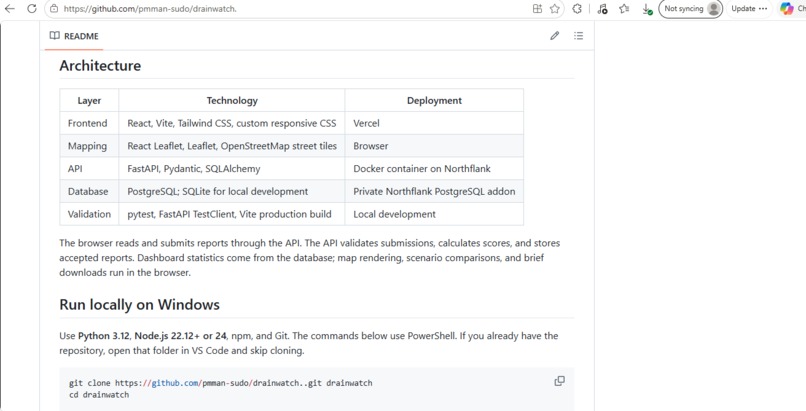This screenshot has width=806, height=411.
Task: Click the address bar URL
Action: point(150,9)
